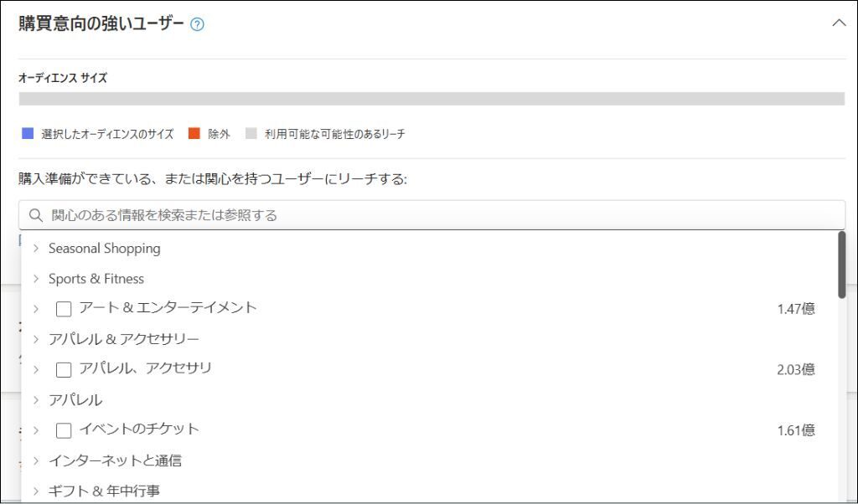Focus the 関心のある情報を検索 search field
This screenshot has width=858, height=504.
432,215
